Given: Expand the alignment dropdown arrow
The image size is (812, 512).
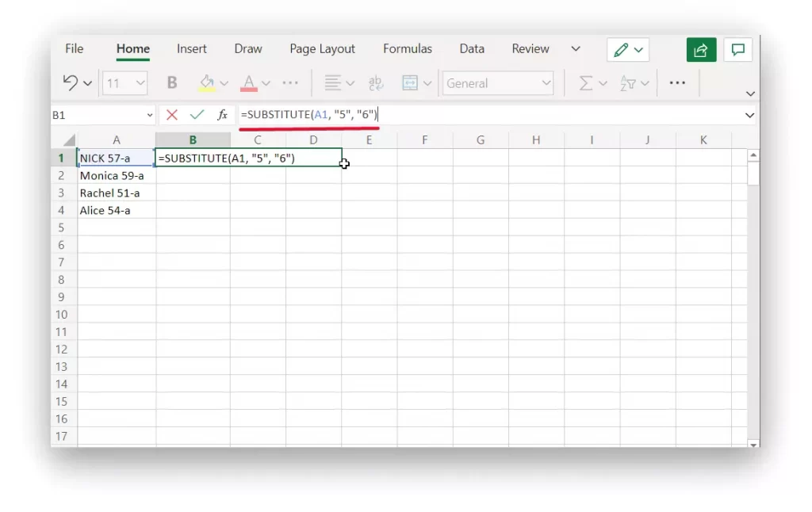Looking at the screenshot, I should (350, 83).
